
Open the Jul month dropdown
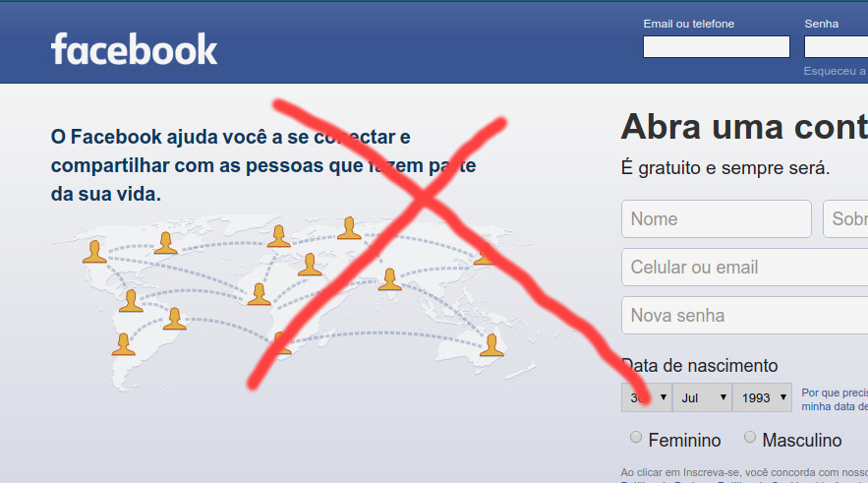click(x=703, y=397)
